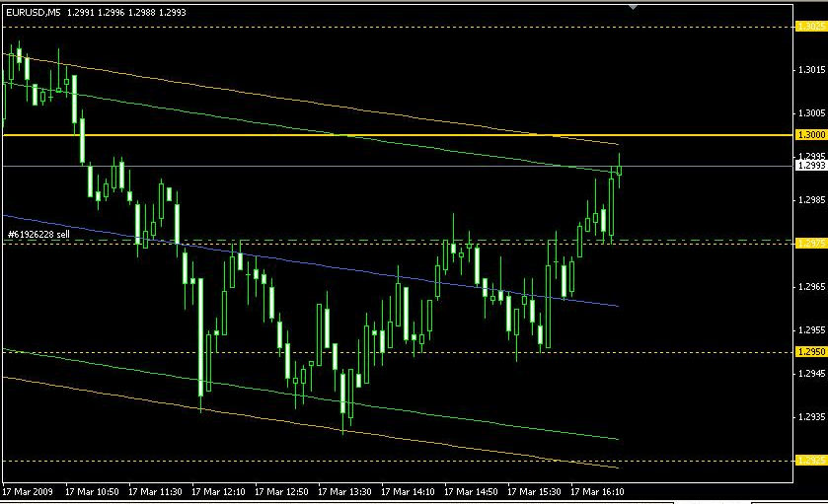Click the 17 Mar 14:10 time label
828x504 pixels.
pyautogui.click(x=408, y=492)
